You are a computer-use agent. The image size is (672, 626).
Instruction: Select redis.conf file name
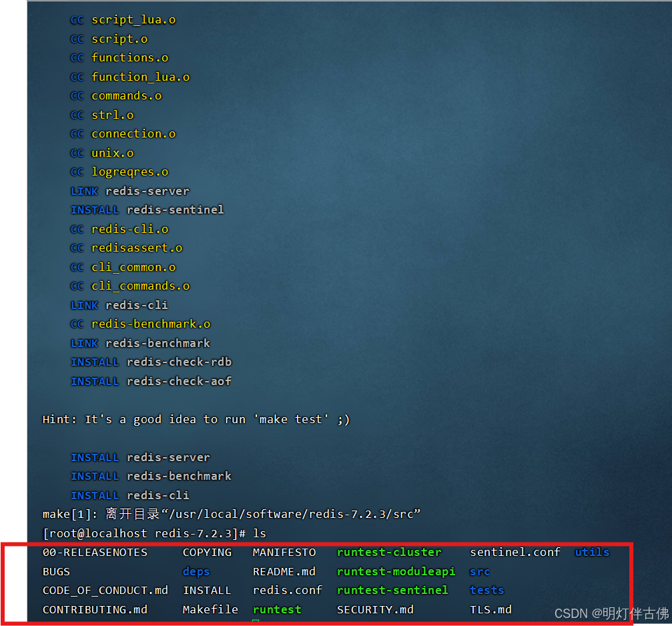click(x=287, y=591)
